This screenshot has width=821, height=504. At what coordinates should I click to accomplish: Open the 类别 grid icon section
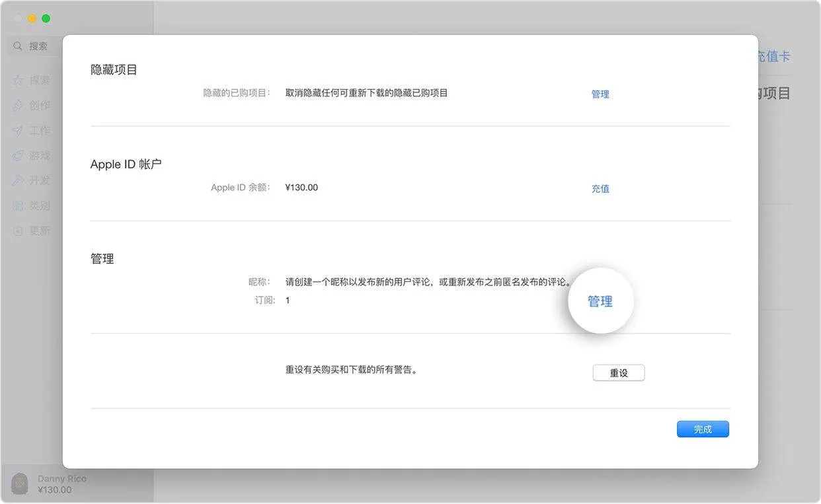[18, 206]
